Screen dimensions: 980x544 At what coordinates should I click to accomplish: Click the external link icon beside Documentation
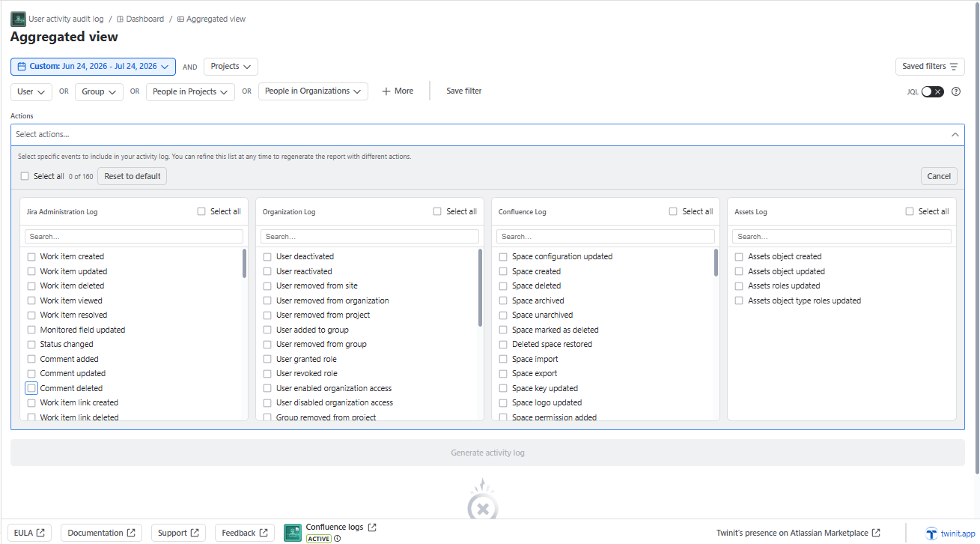(x=130, y=533)
